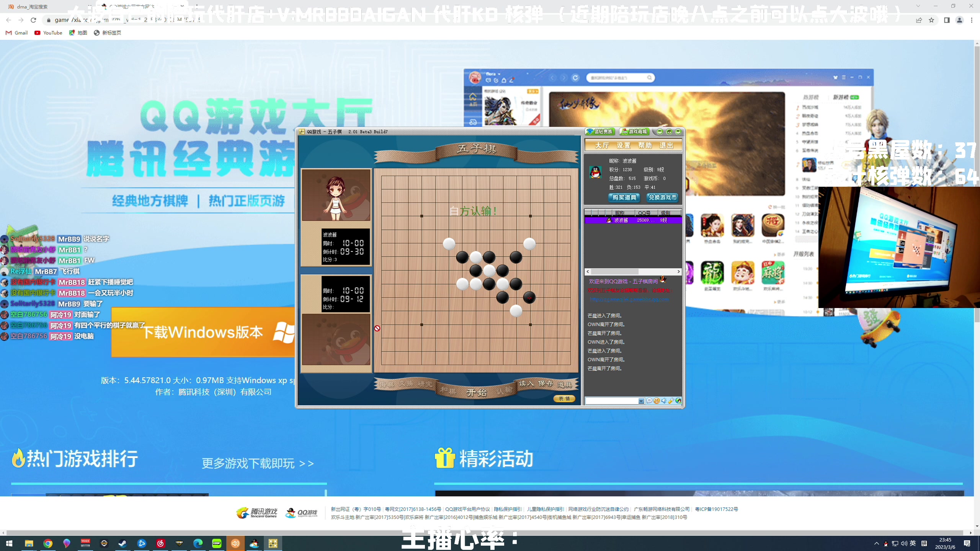The image size is (980, 551).
Task: Open the 帮助 help menu
Action: click(x=645, y=145)
